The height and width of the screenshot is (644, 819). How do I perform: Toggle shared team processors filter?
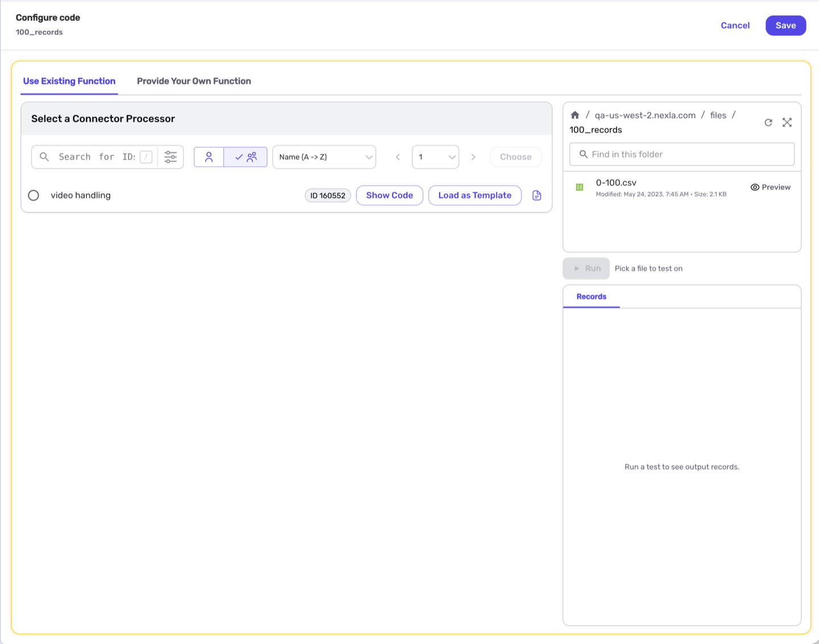pyautogui.click(x=246, y=157)
